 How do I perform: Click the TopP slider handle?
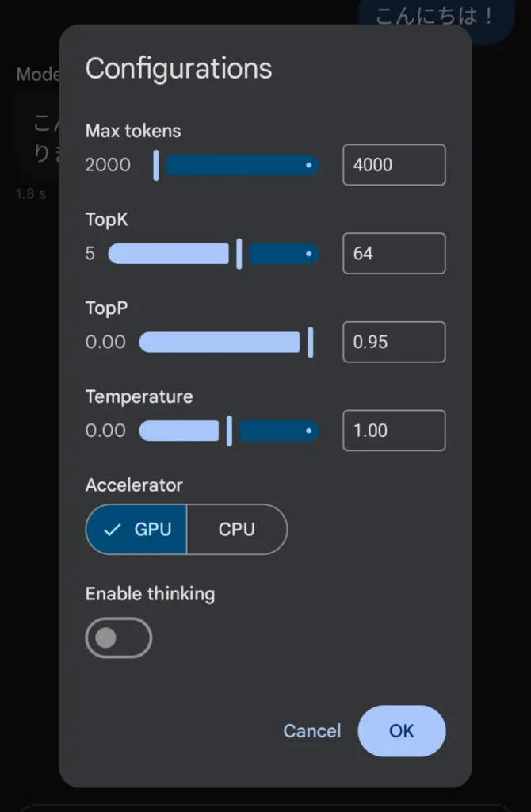311,342
